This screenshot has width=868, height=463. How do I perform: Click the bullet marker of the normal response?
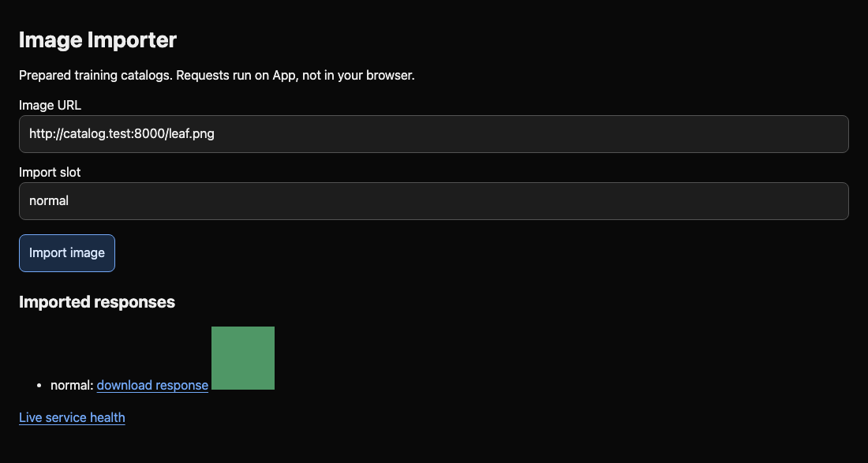(x=39, y=386)
